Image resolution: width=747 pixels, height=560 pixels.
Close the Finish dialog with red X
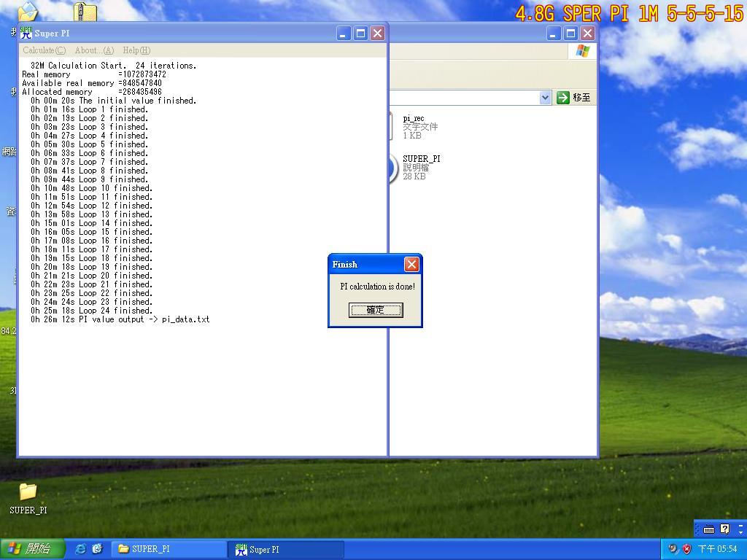click(411, 264)
